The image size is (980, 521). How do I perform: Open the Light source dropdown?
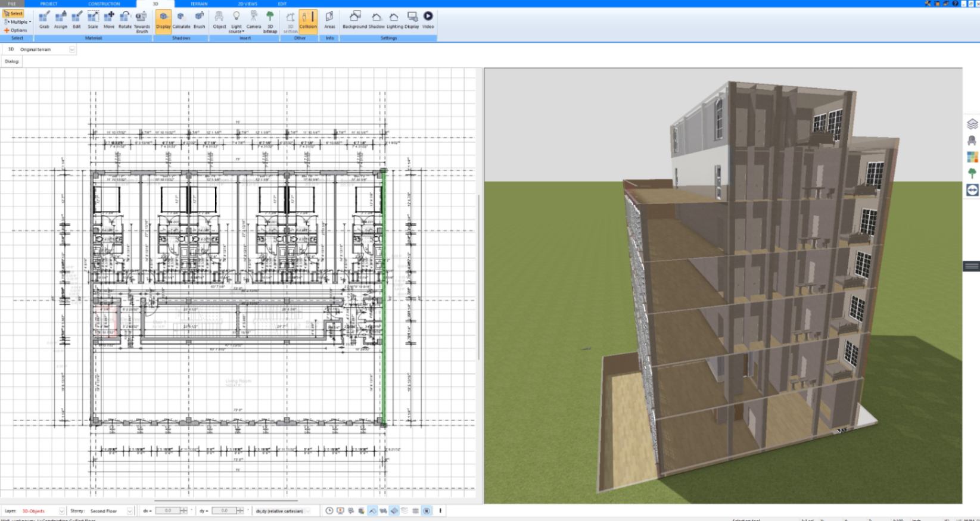tap(237, 21)
